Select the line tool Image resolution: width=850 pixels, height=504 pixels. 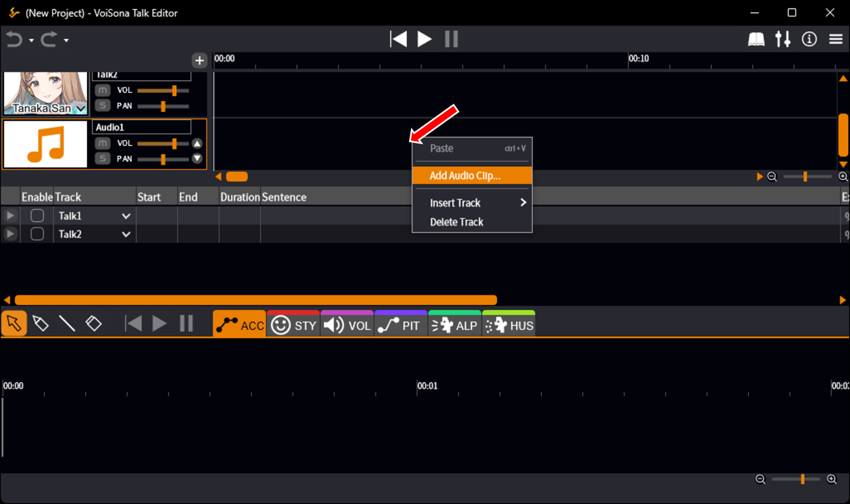tap(67, 323)
